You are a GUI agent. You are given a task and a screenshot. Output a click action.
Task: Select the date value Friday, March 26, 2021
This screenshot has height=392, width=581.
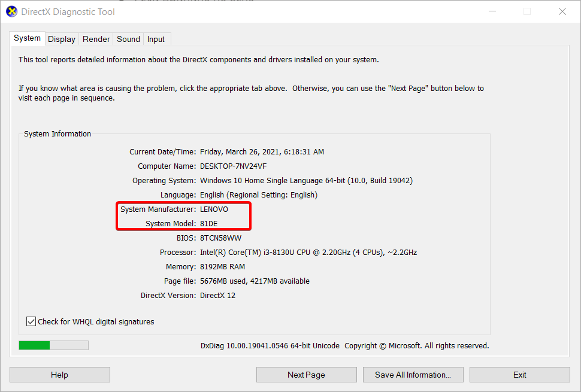[x=240, y=152]
